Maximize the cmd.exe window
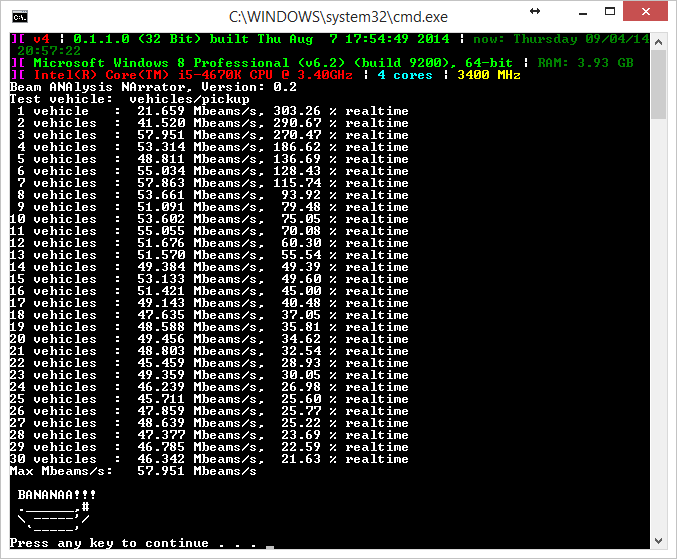The height and width of the screenshot is (559, 677). (610, 12)
